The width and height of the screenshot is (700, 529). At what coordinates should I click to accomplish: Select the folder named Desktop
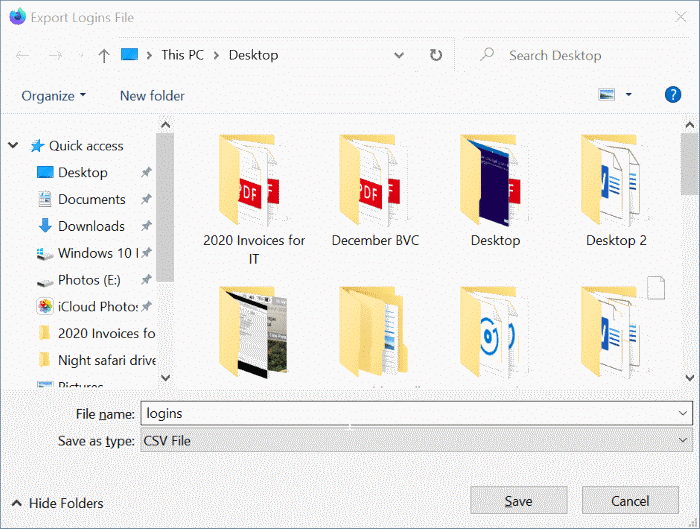point(495,191)
